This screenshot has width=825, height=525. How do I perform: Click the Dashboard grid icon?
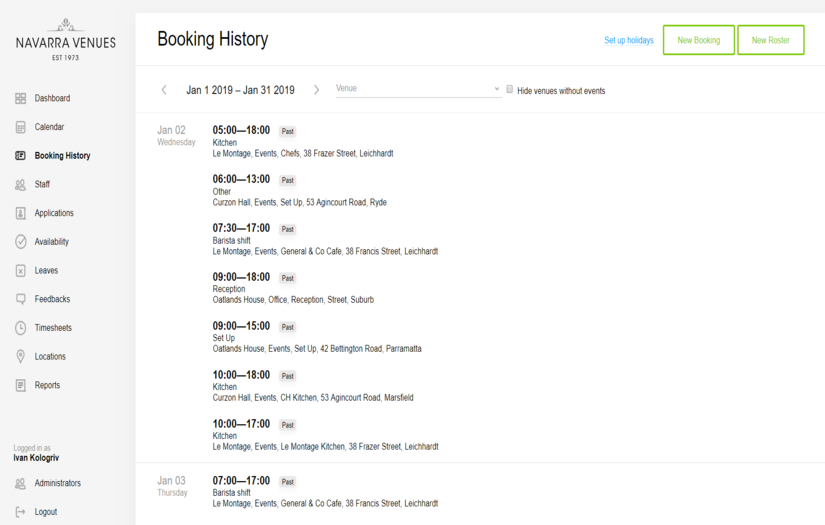click(21, 98)
